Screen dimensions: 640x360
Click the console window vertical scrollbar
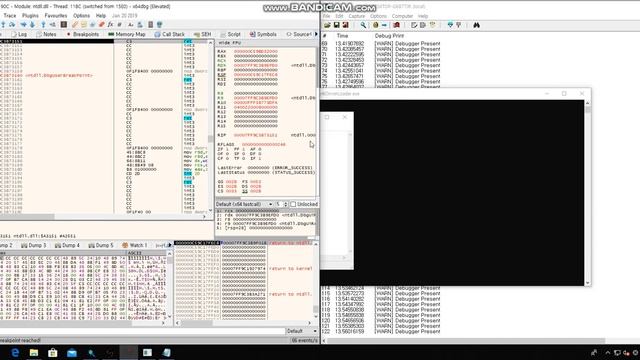588,193
